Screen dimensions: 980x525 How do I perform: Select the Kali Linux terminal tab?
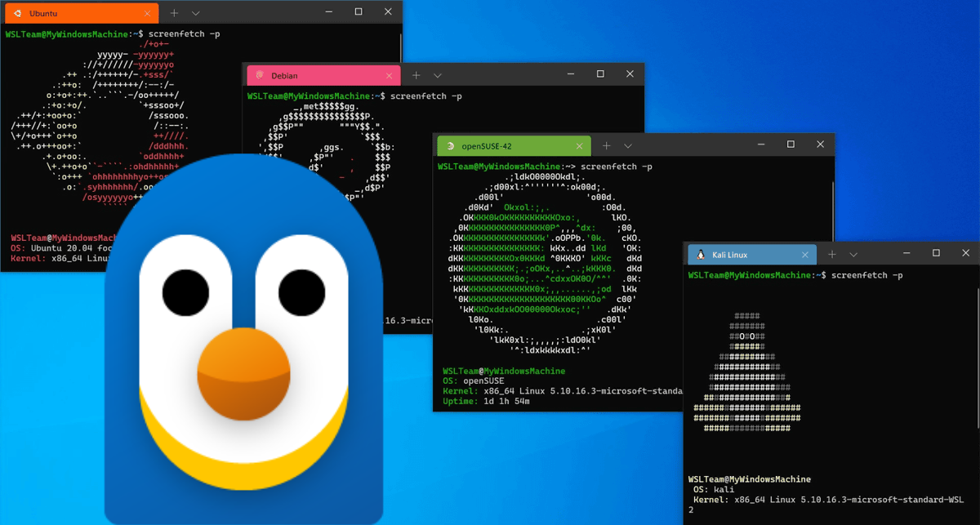pyautogui.click(x=751, y=255)
